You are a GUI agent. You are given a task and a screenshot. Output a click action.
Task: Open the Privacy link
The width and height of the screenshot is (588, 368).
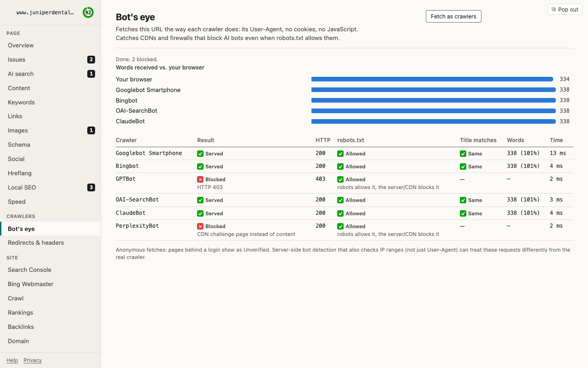[x=33, y=360]
